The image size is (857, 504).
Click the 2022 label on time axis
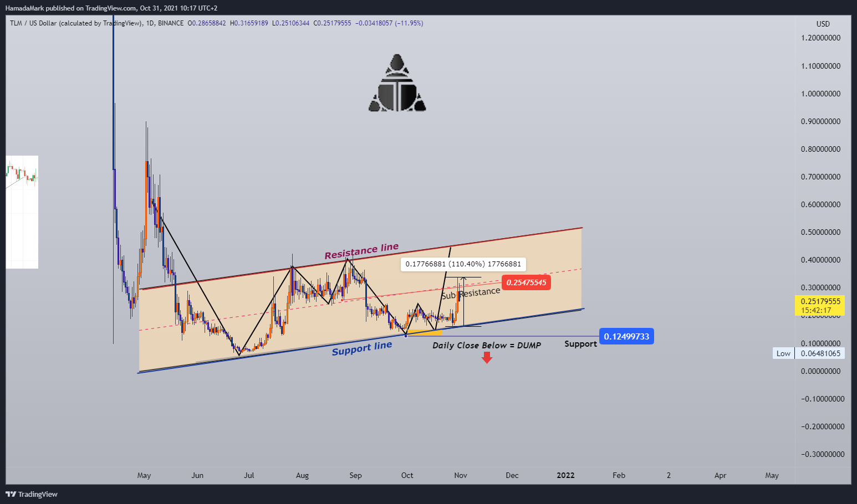[x=565, y=475]
